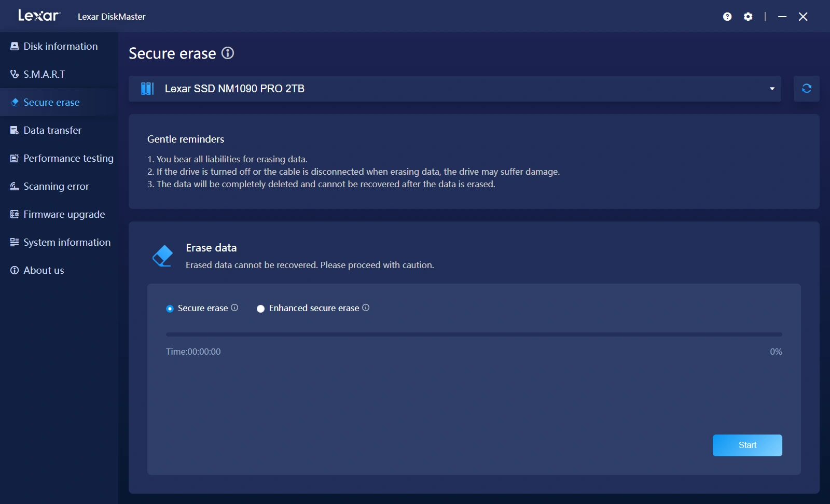This screenshot has height=504, width=830.
Task: Select Secure erase in sidebar
Action: pyautogui.click(x=59, y=102)
